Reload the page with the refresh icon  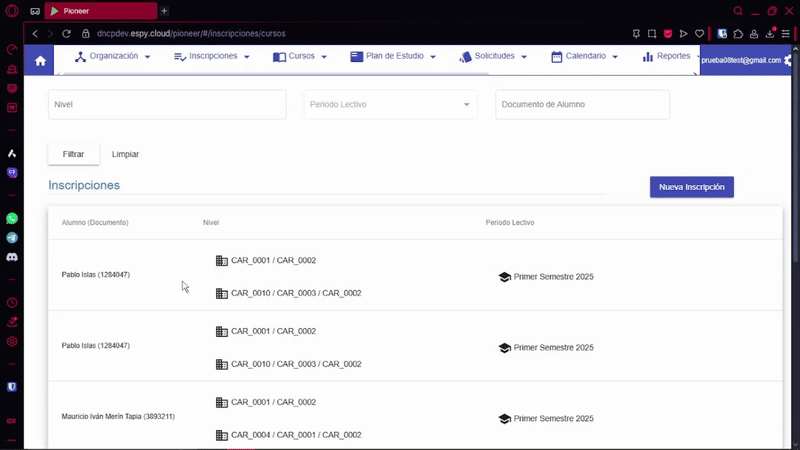click(x=66, y=33)
